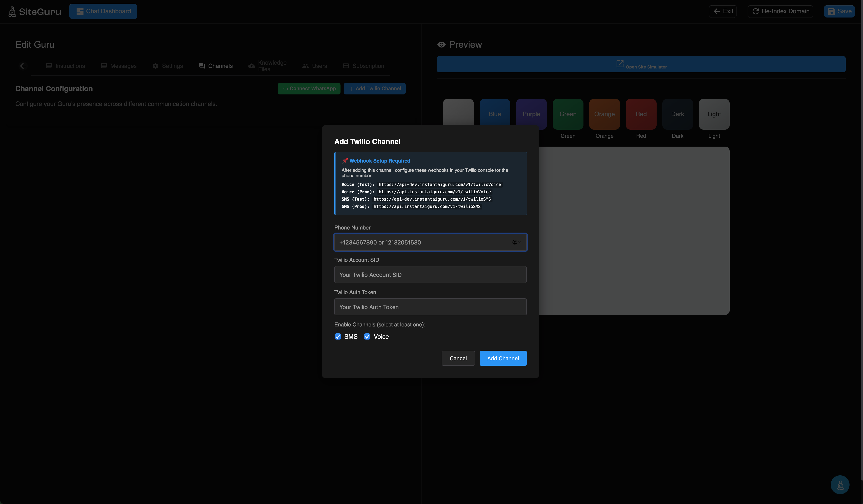Click the Open Site Simulator external-link icon
The width and height of the screenshot is (863, 504).
[x=619, y=64]
